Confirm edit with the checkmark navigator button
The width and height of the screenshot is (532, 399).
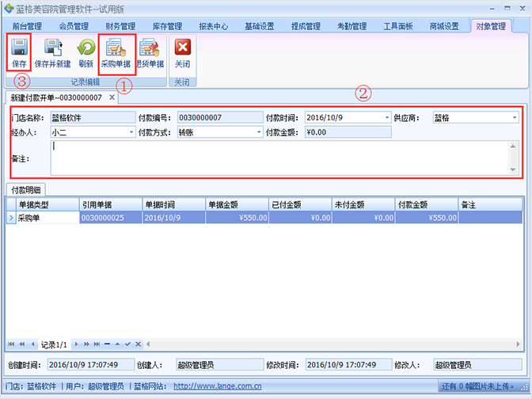tap(127, 344)
